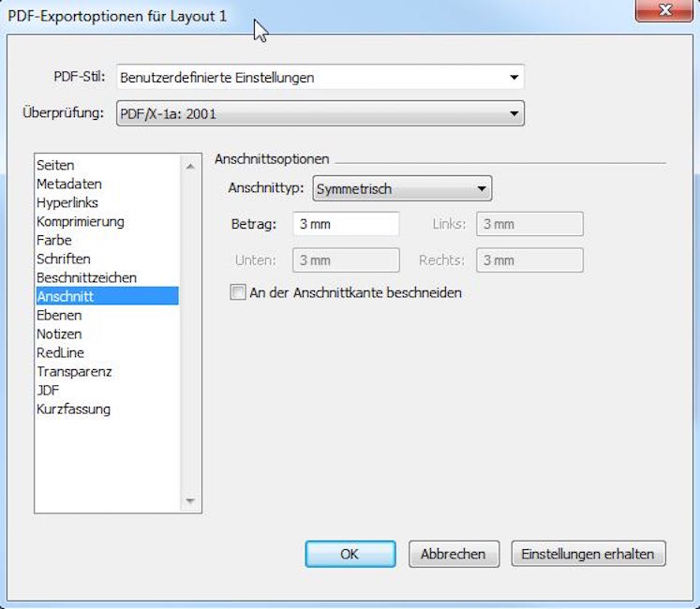The image size is (700, 609).
Task: Select the highlighted Anschnitt entry
Action: click(x=107, y=296)
